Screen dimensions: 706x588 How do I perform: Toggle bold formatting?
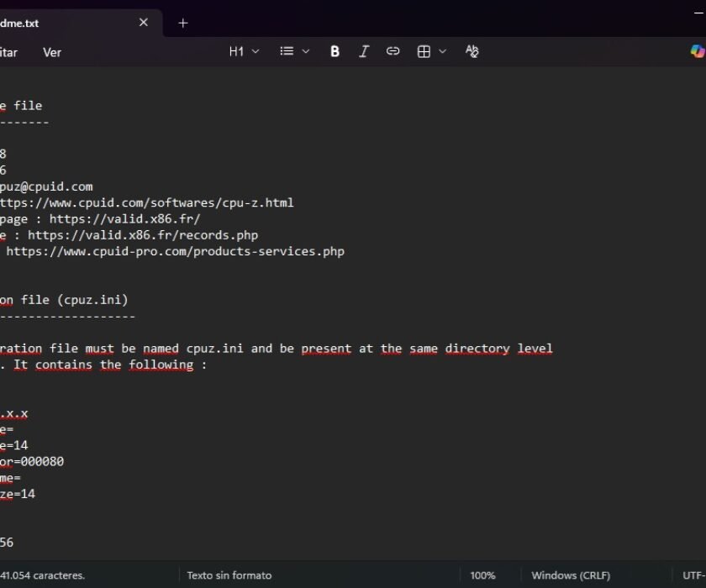click(x=335, y=51)
